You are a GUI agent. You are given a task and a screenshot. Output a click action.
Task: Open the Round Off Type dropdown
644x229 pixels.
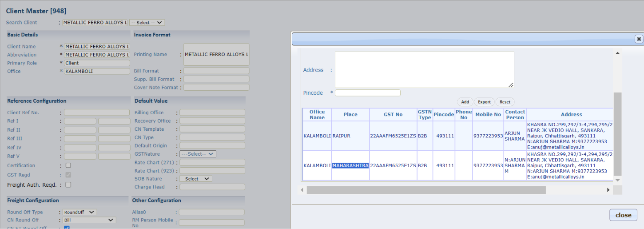coord(80,212)
